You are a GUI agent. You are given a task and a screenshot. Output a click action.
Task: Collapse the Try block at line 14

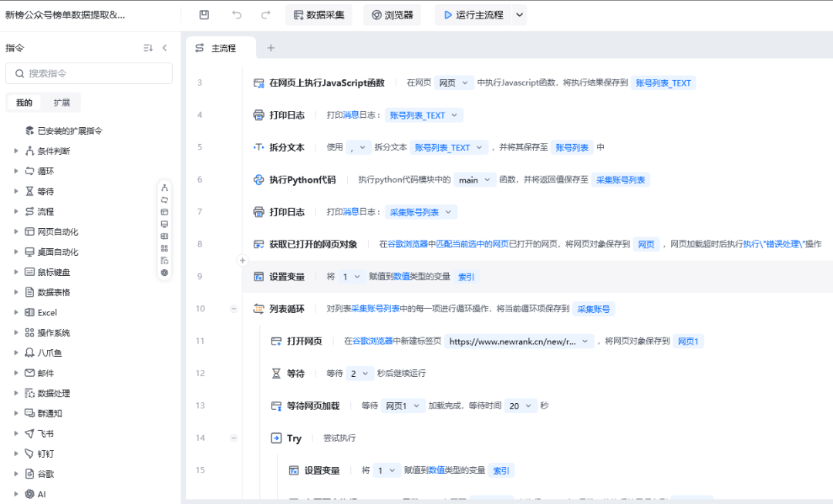(234, 438)
